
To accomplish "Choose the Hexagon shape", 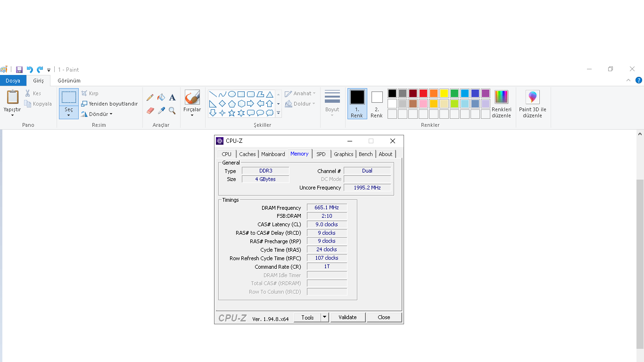I will (241, 104).
